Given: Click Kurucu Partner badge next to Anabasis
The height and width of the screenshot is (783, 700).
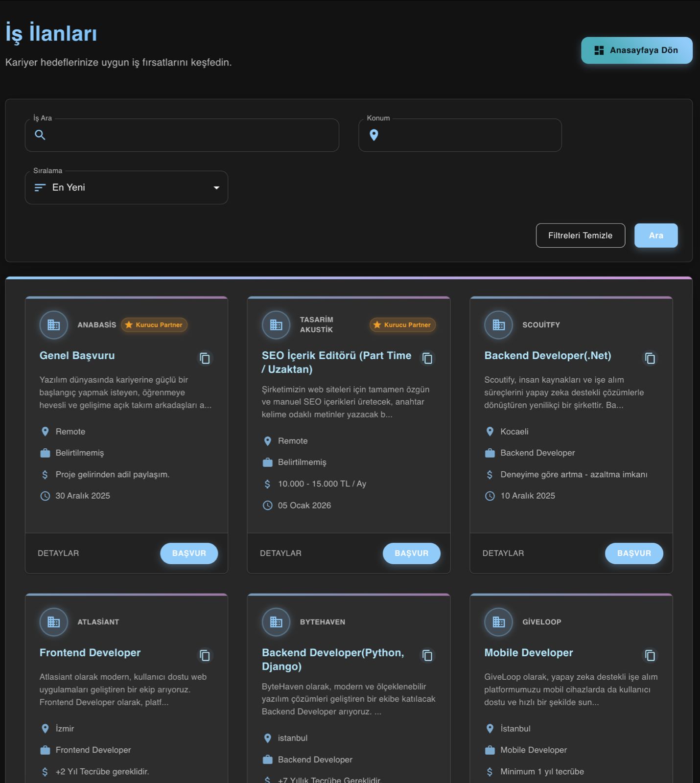Looking at the screenshot, I should [154, 324].
